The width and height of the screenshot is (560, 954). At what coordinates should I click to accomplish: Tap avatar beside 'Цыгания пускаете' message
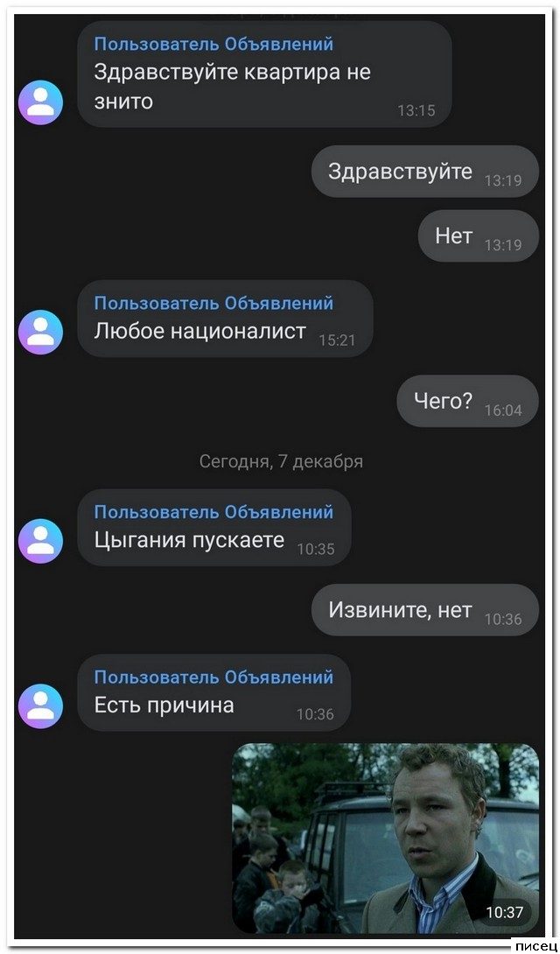pyautogui.click(x=41, y=541)
